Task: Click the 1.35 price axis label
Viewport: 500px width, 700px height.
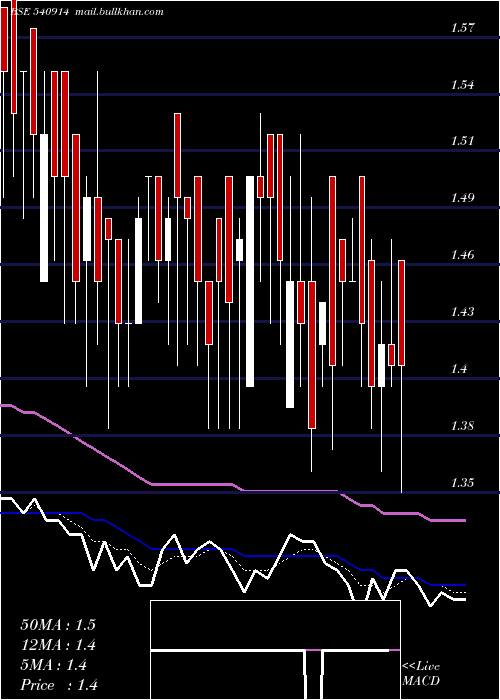Action: (462, 483)
